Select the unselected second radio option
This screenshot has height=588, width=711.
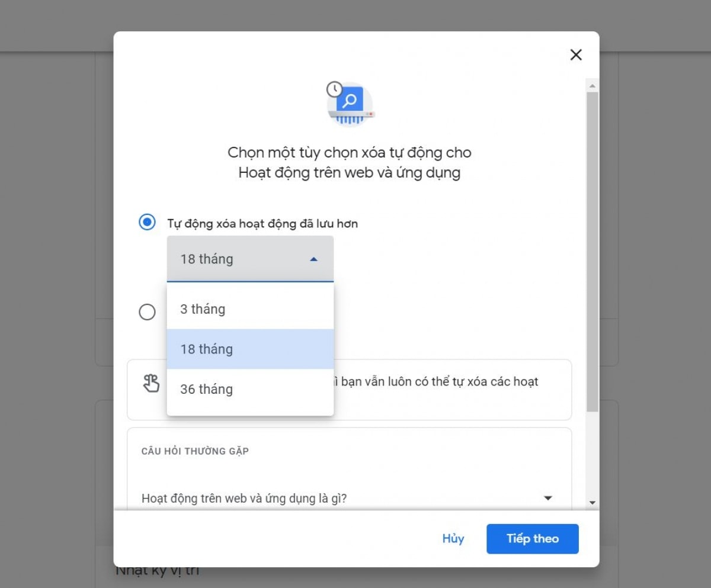point(147,312)
